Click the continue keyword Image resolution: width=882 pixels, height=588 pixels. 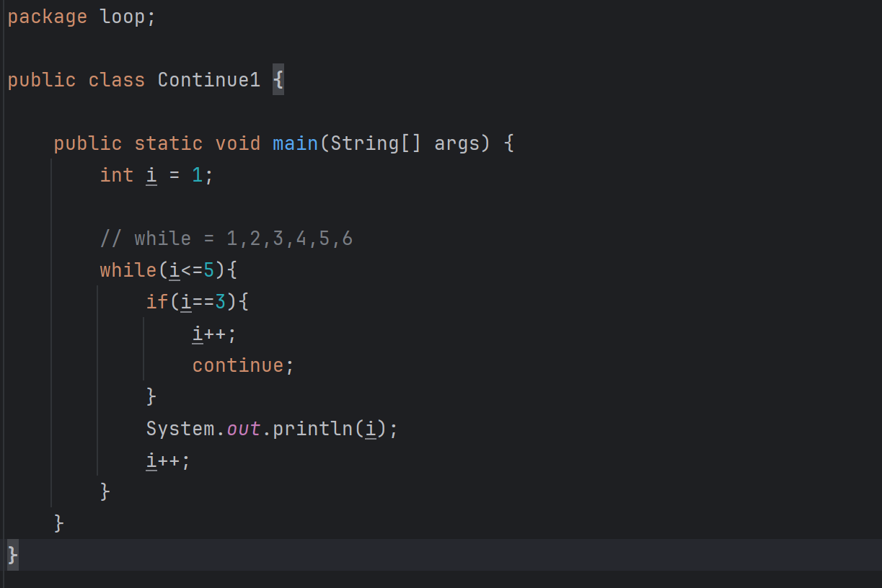point(238,365)
